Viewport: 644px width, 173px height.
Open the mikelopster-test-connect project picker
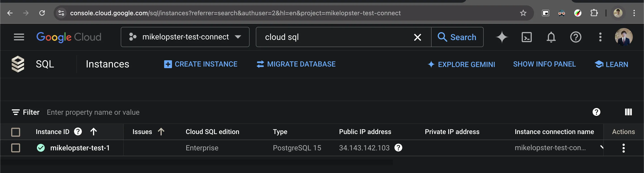(185, 37)
